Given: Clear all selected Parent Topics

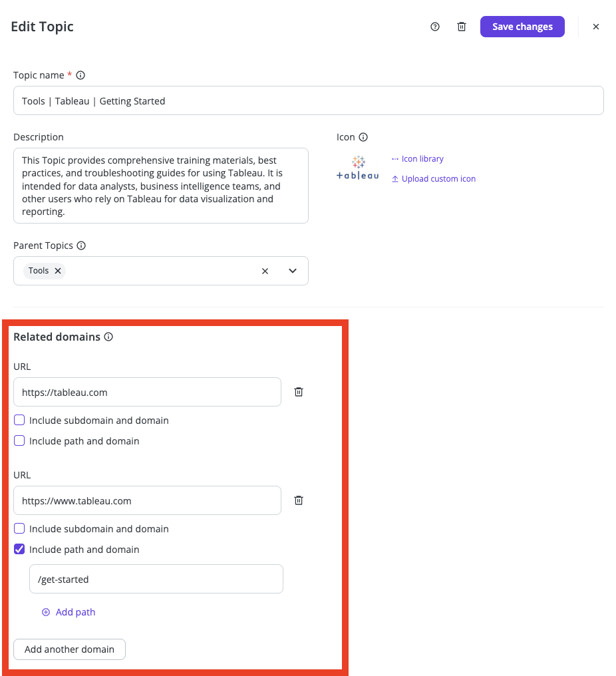Looking at the screenshot, I should (265, 271).
